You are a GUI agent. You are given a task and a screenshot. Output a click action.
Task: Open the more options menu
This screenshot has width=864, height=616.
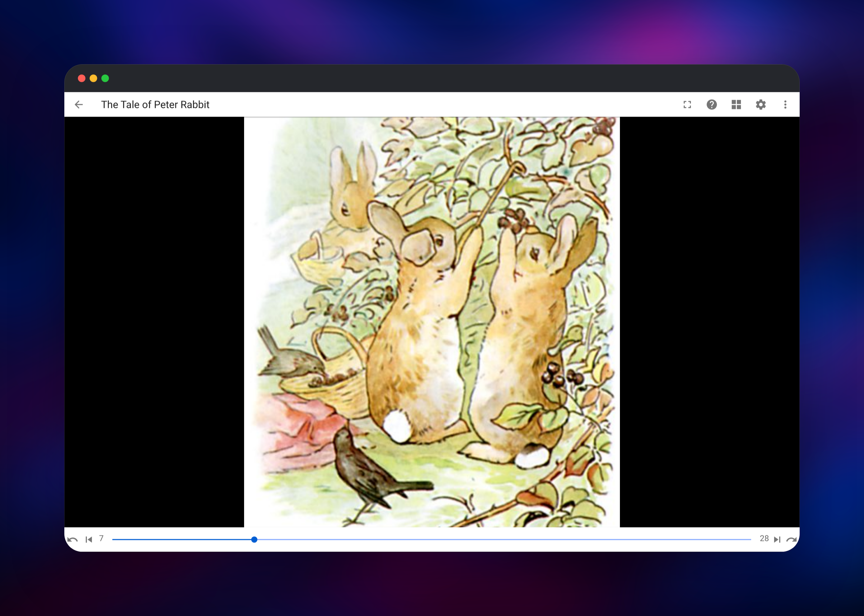pyautogui.click(x=785, y=105)
